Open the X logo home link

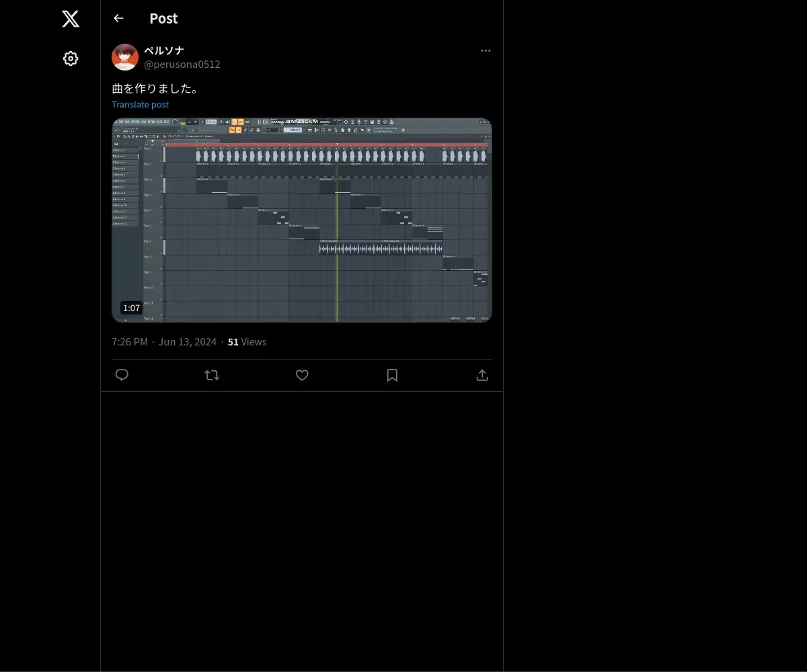tap(71, 19)
